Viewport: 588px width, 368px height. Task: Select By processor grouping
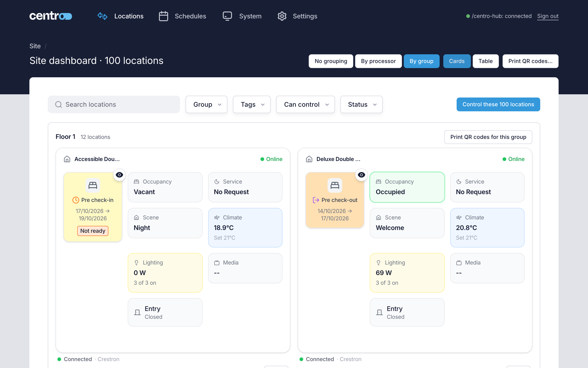point(378,61)
